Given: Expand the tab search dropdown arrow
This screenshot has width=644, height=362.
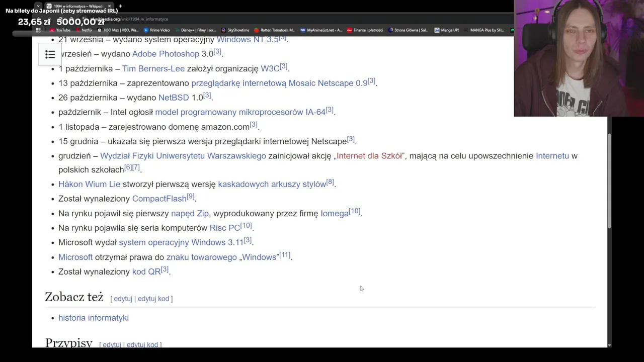Looking at the screenshot, I should point(38,6).
